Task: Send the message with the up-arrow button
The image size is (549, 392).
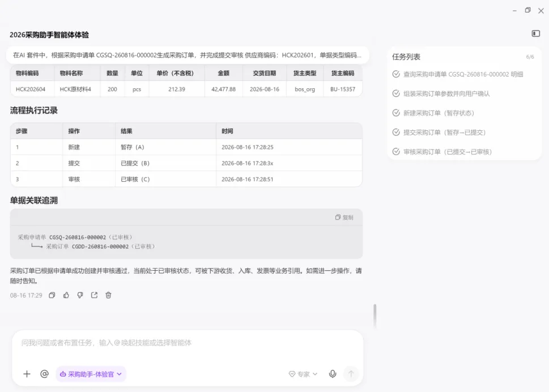Action: tap(351, 374)
